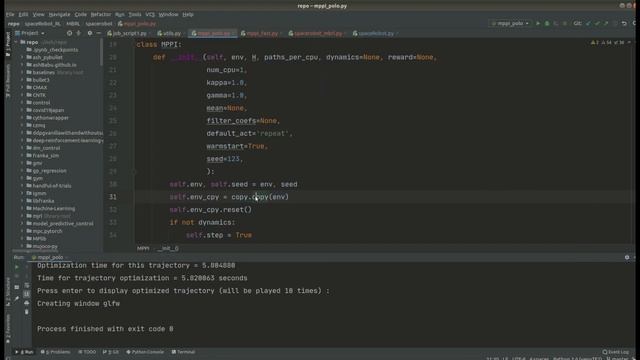
Task: Expand the CMAX folder
Action: [x=22, y=87]
